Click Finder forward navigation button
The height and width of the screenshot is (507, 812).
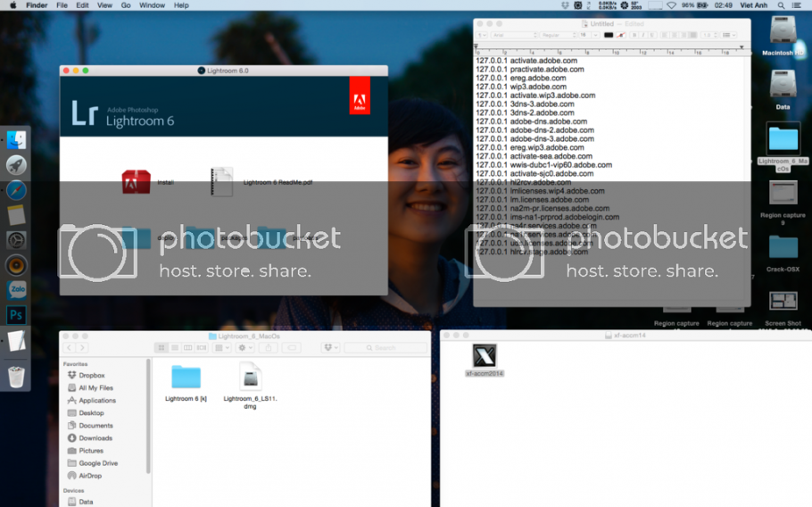[82, 347]
